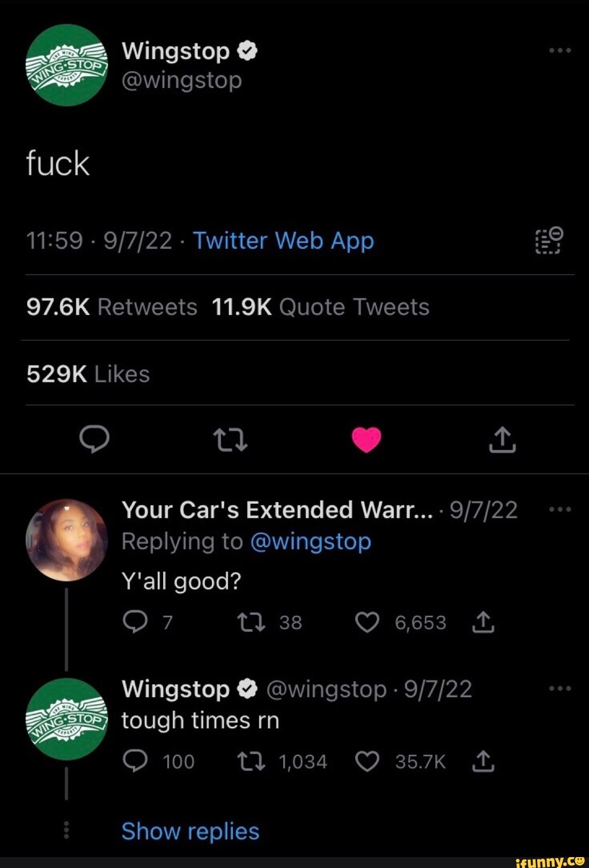
Task: Tap the like icon on Wingstop's 'tough times rn' reply
Action: (x=367, y=761)
